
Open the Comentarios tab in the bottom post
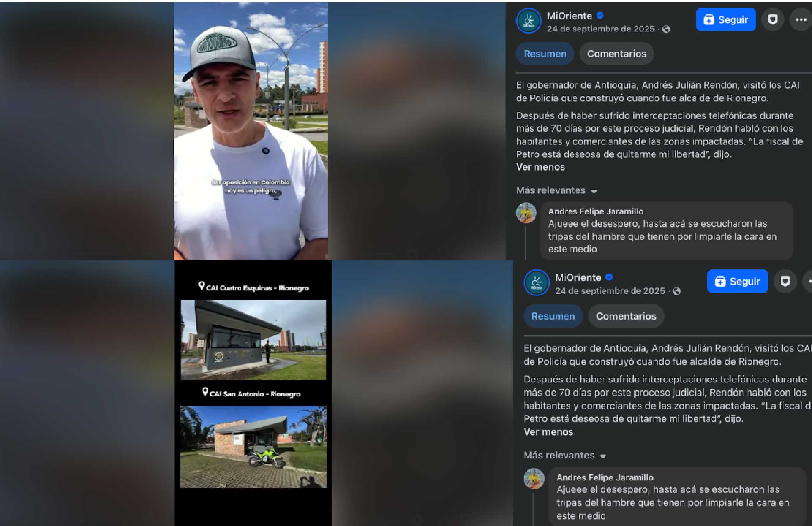(x=626, y=316)
